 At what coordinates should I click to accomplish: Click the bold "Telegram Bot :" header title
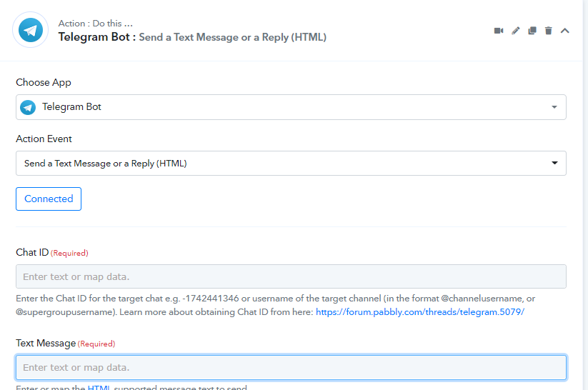pyautogui.click(x=96, y=37)
